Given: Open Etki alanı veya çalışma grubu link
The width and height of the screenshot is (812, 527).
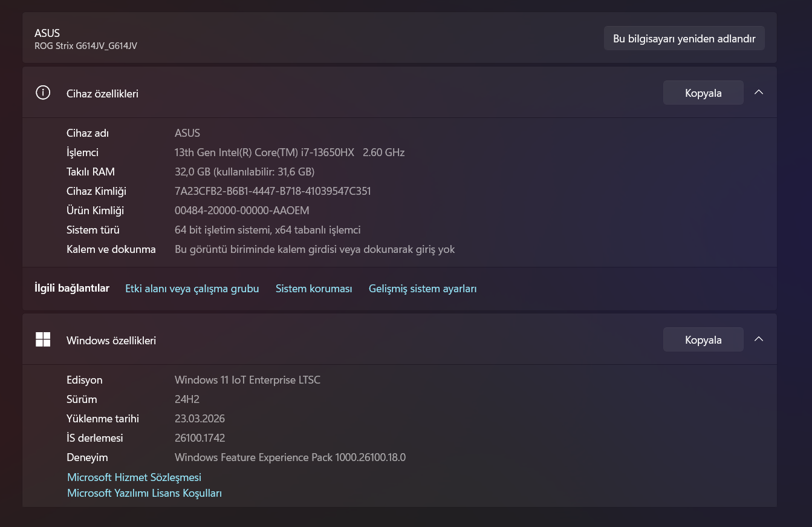Looking at the screenshot, I should click(192, 289).
